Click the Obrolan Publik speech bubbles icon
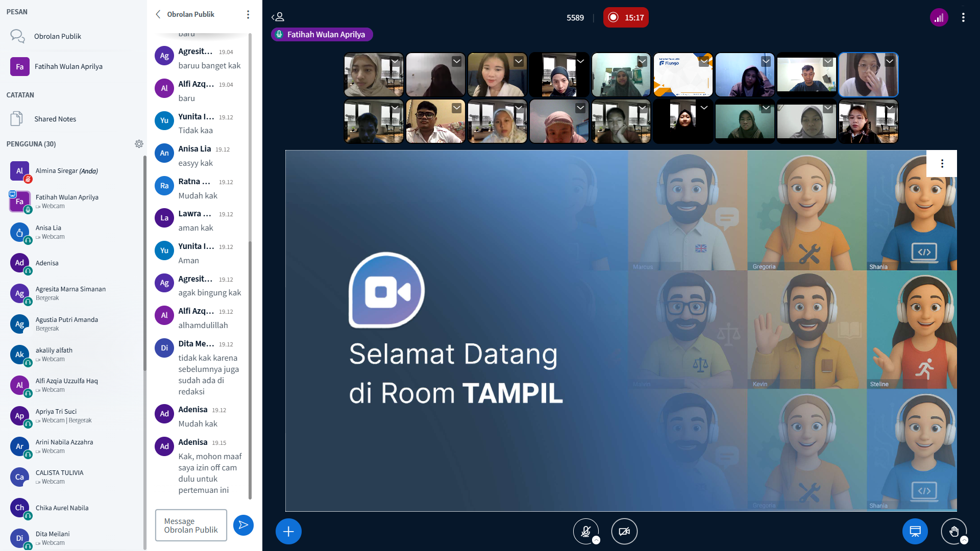980x551 pixels. (x=17, y=36)
